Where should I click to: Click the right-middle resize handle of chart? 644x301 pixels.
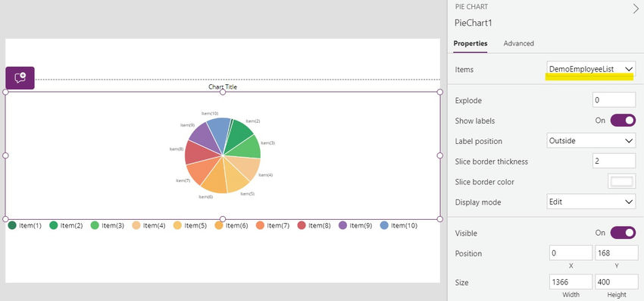440,155
